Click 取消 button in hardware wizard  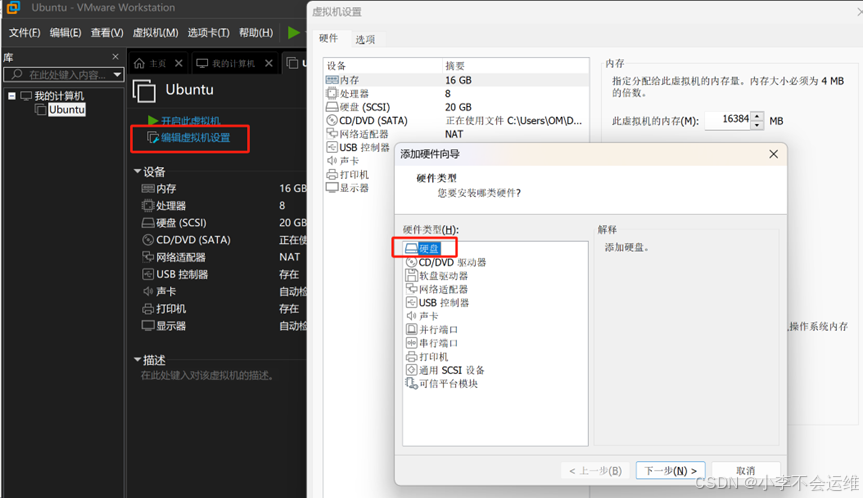tap(746, 470)
